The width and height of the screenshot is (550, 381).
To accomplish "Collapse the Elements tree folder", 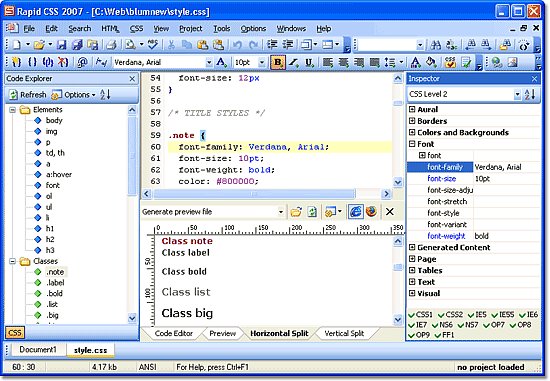I will (x=13, y=110).
